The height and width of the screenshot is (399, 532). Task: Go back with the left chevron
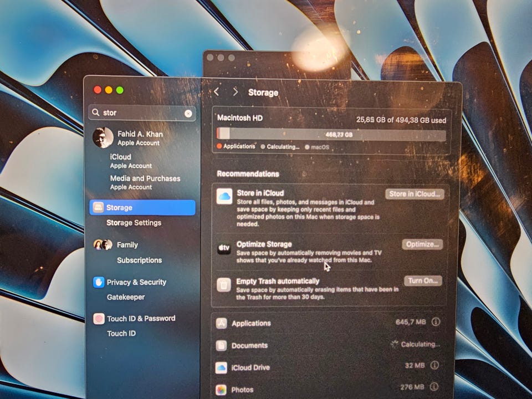[x=217, y=91]
